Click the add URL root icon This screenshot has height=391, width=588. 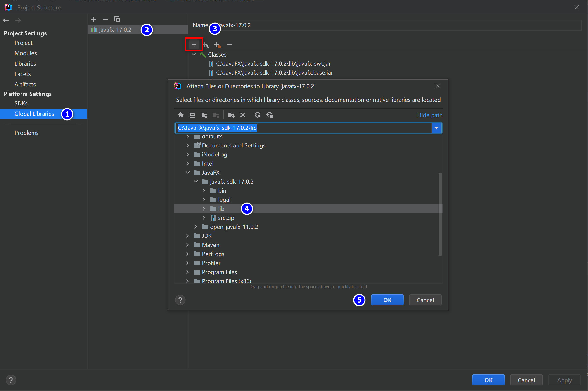pyautogui.click(x=206, y=45)
